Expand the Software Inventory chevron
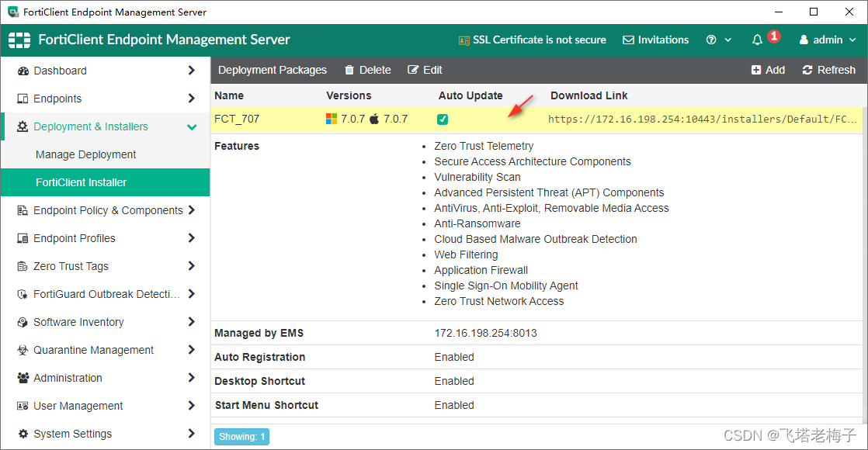Screen dimensions: 868x450 192,321
